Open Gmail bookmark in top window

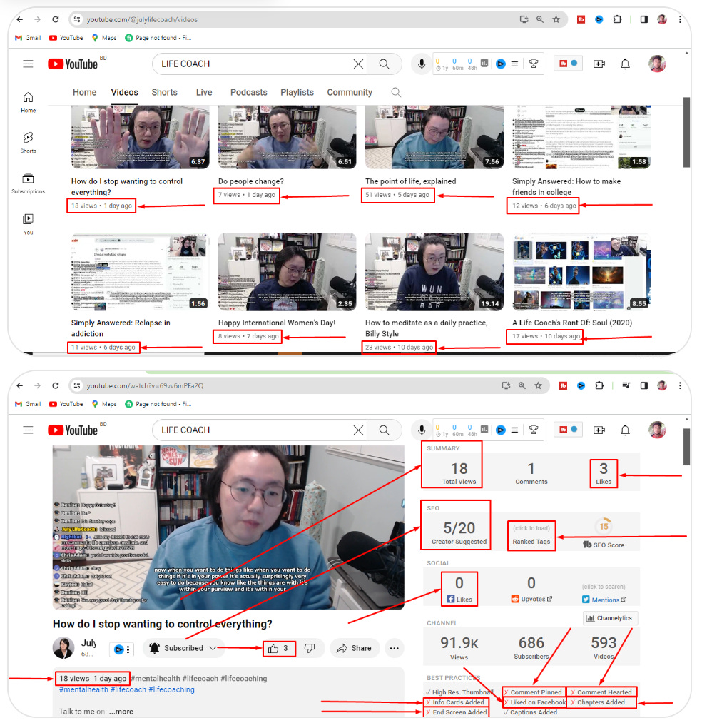[28, 38]
